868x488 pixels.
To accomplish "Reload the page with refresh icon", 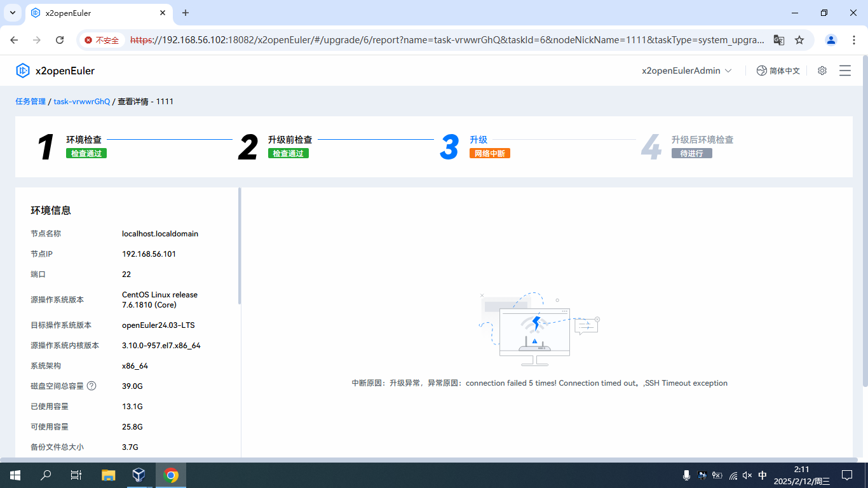I will coord(60,40).
